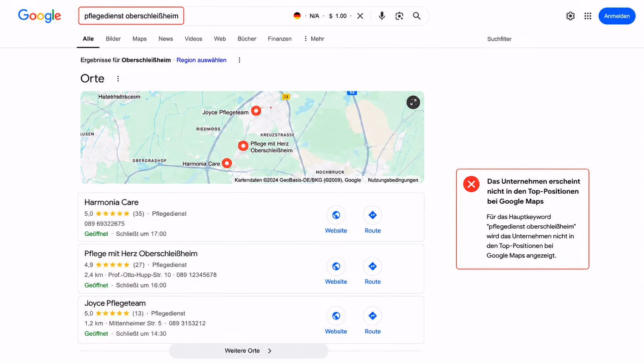Open Suchfilter search filters

(x=499, y=39)
